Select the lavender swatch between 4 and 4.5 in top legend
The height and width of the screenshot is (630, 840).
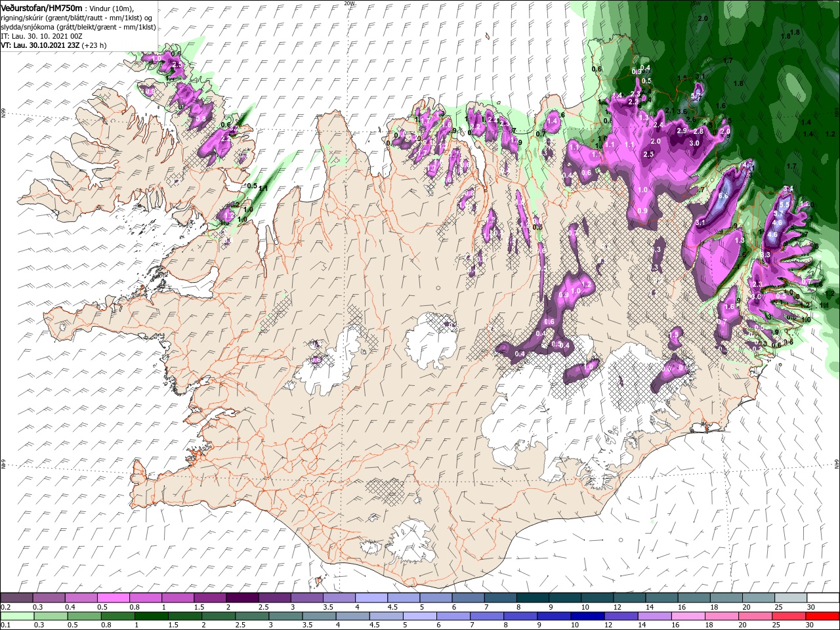tap(371, 598)
